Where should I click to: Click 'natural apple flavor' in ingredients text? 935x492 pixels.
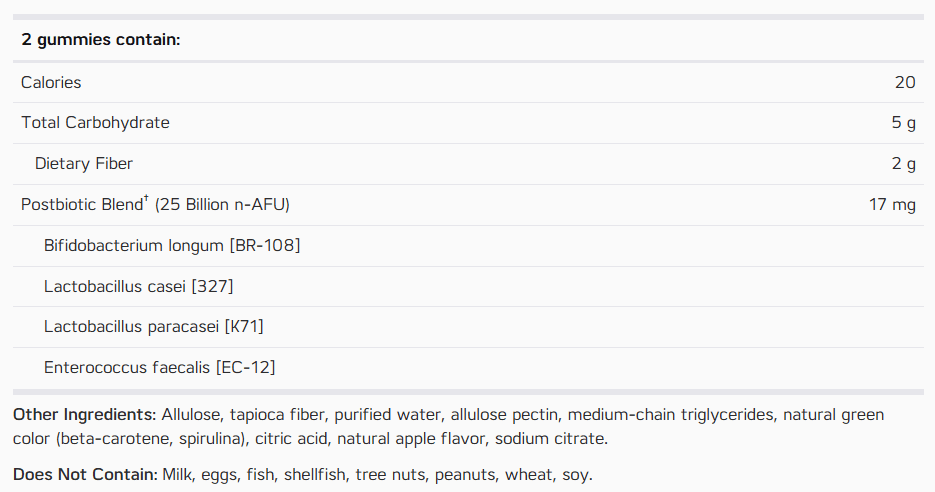click(410, 439)
